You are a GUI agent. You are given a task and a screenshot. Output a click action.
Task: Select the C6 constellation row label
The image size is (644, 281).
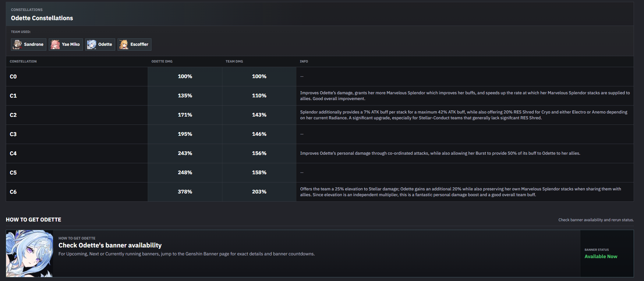pyautogui.click(x=13, y=192)
